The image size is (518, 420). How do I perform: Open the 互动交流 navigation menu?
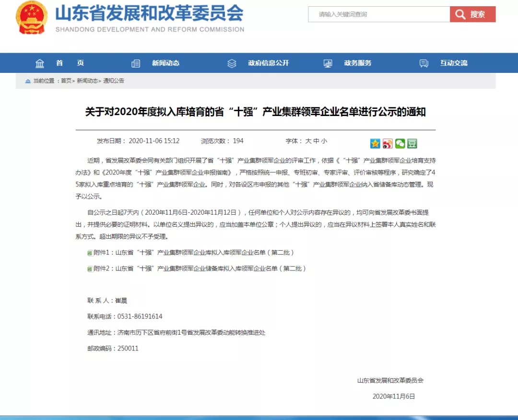[x=454, y=63]
